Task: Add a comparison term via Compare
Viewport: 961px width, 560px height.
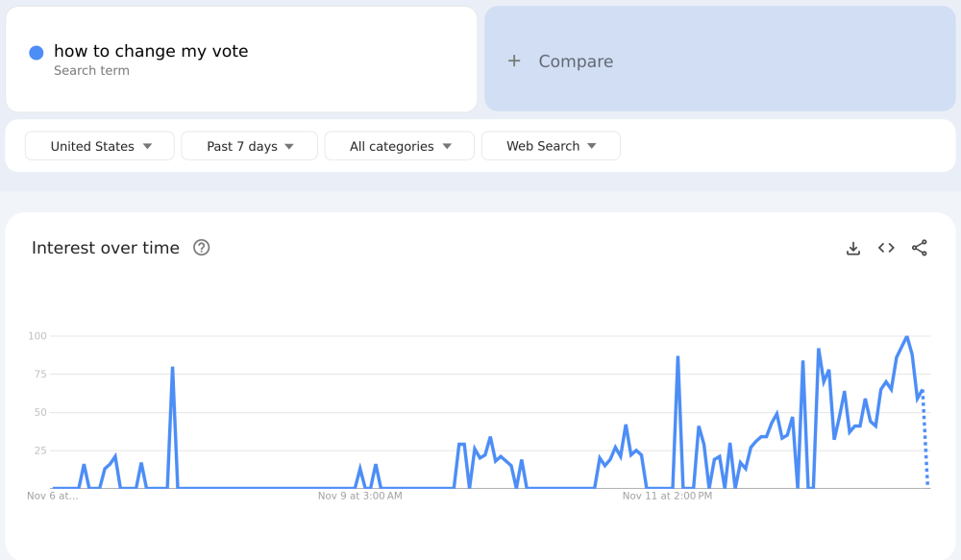Action: [x=575, y=61]
